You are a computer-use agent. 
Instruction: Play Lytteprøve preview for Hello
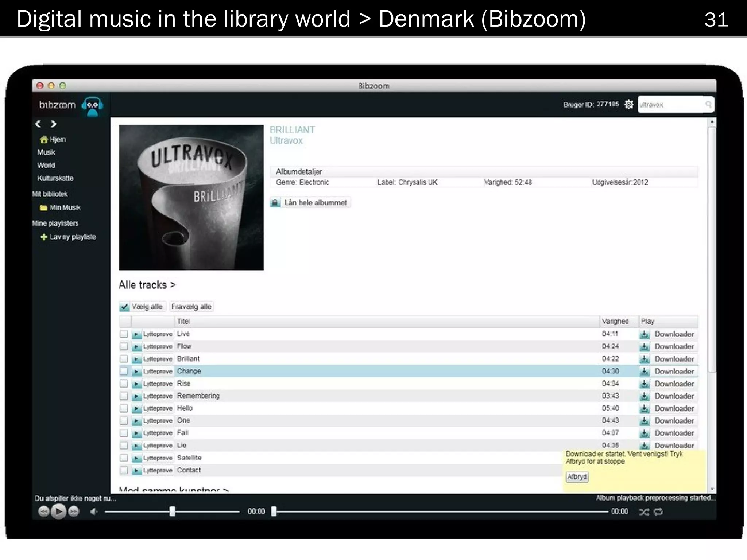136,409
